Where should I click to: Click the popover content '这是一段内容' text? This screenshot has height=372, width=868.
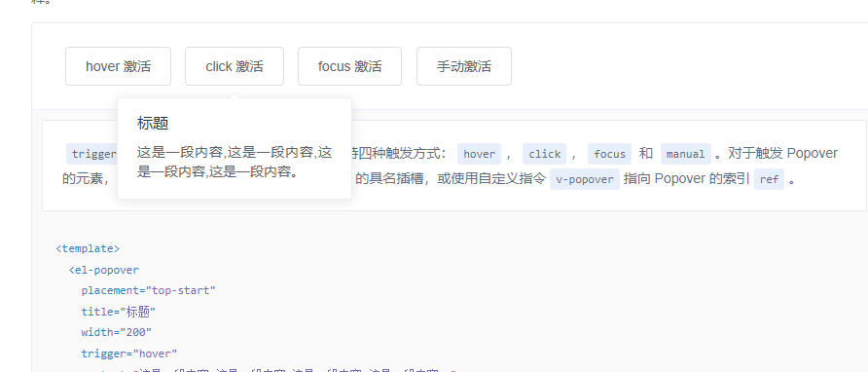tap(235, 162)
